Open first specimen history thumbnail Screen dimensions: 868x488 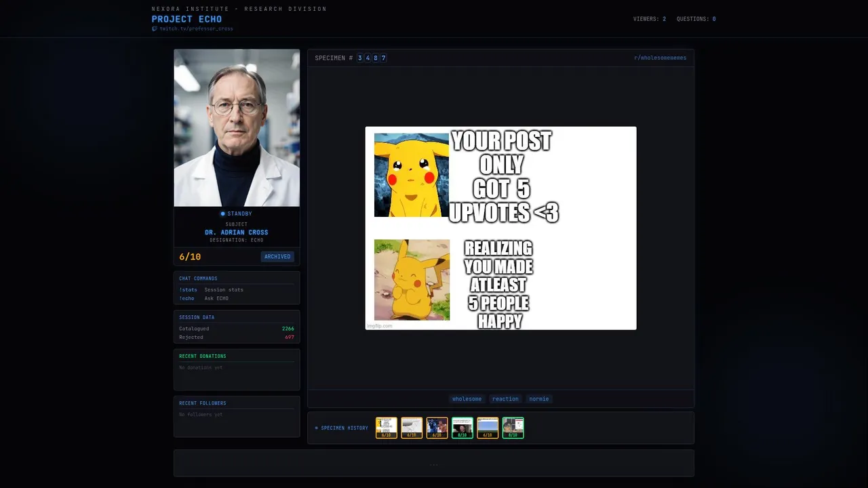point(387,428)
